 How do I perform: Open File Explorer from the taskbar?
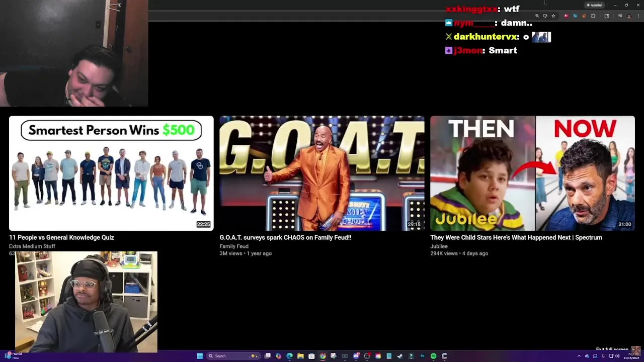pyautogui.click(x=300, y=356)
